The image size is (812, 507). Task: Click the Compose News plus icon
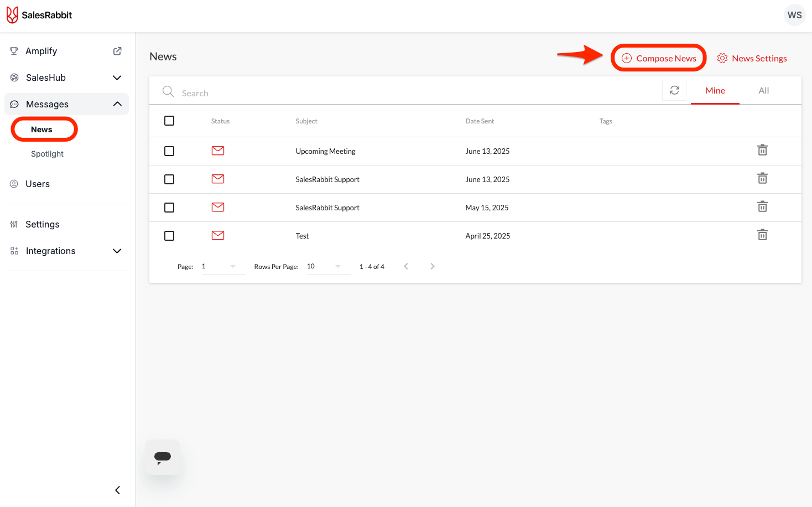pyautogui.click(x=627, y=58)
